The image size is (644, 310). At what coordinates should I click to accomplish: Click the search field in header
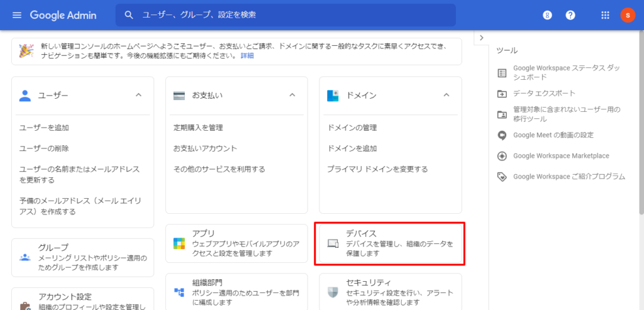(x=286, y=15)
